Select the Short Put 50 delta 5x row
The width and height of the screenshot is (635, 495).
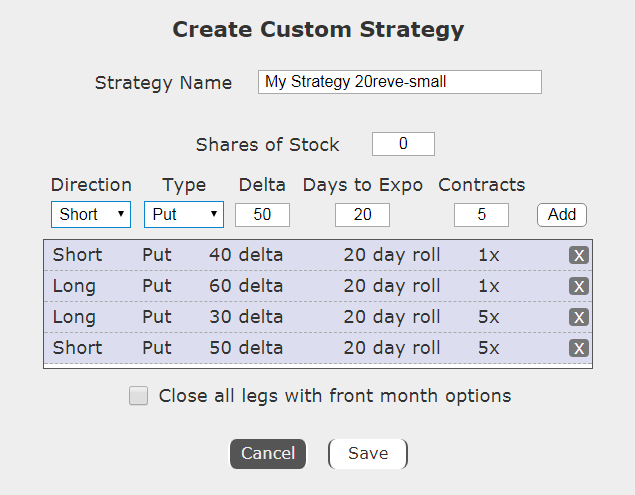(x=300, y=348)
